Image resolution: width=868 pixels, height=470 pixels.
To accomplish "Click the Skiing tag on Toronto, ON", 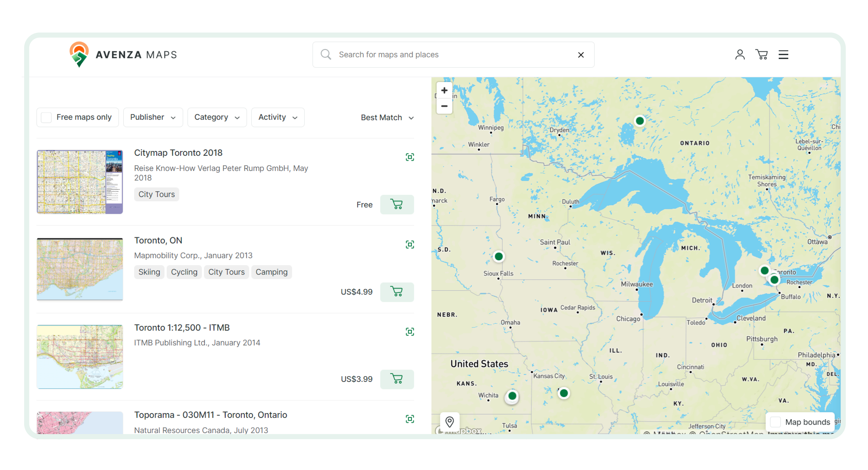I will pos(149,272).
